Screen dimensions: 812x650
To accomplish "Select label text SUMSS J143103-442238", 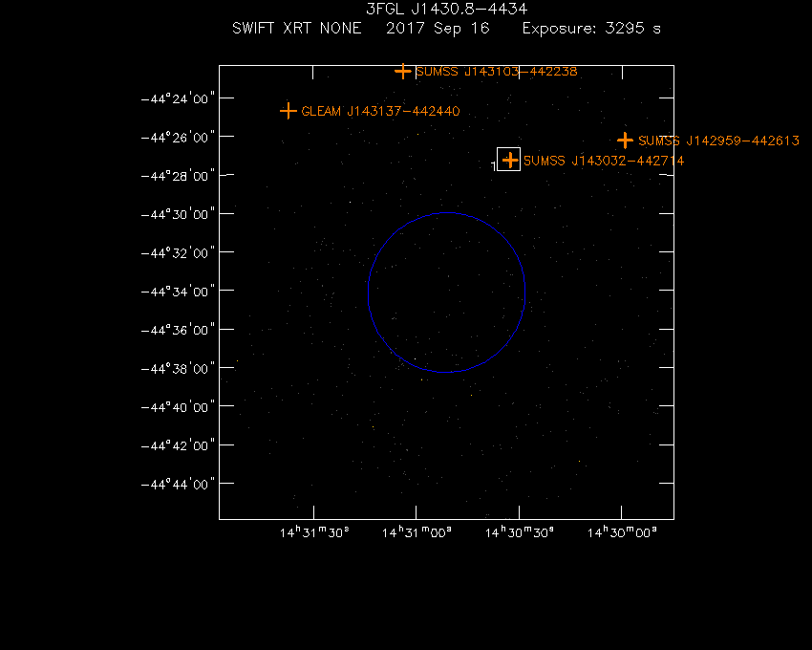I will 497,72.
